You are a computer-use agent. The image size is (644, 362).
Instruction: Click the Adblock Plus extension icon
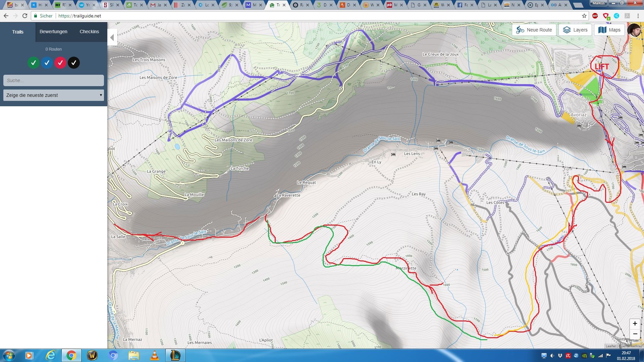(x=595, y=16)
